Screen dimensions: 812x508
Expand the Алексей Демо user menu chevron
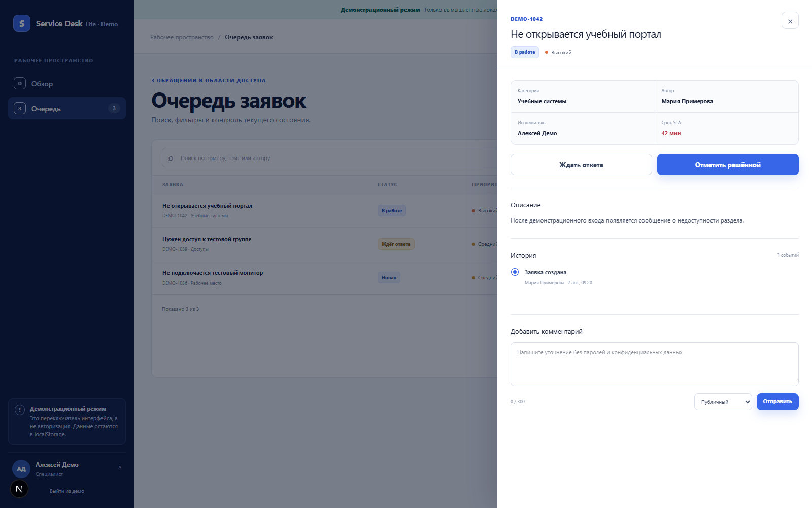pos(120,467)
